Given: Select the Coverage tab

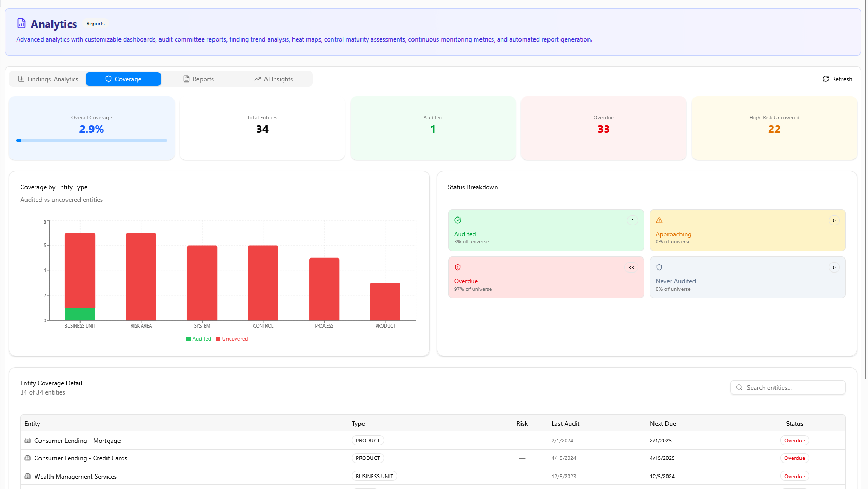Looking at the screenshot, I should 123,79.
